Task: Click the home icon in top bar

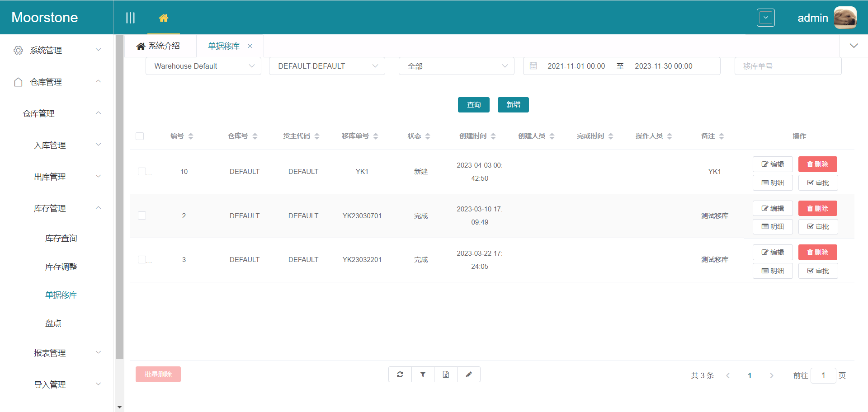Action: [x=164, y=18]
